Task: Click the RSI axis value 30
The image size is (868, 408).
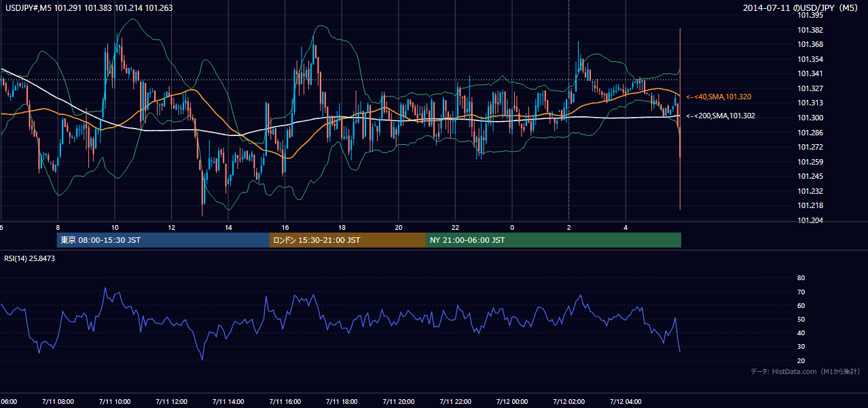Action: (x=801, y=346)
